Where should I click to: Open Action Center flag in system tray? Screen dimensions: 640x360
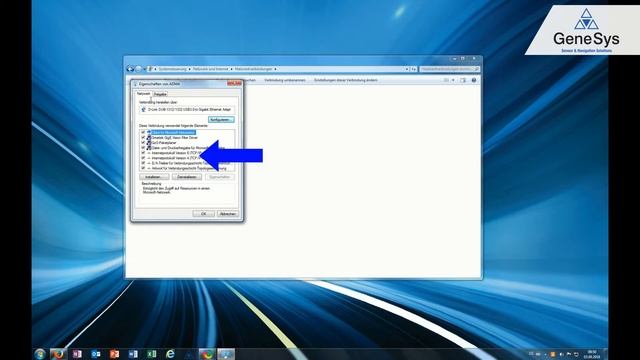point(569,354)
